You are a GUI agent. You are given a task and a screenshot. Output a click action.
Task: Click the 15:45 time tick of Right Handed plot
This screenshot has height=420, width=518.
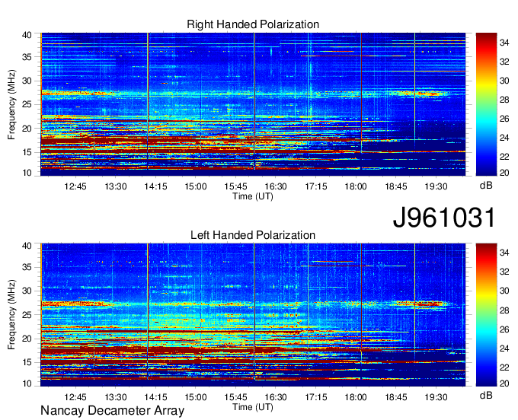(x=235, y=186)
